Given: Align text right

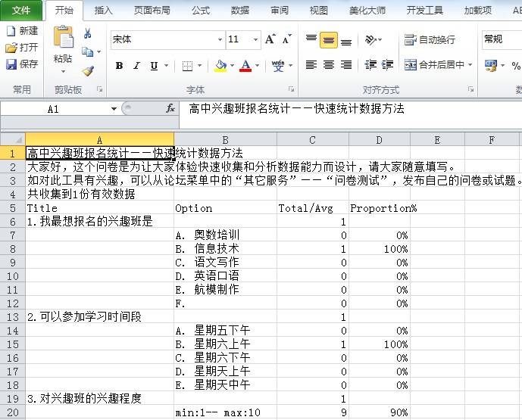Looking at the screenshot, I should click(346, 64).
